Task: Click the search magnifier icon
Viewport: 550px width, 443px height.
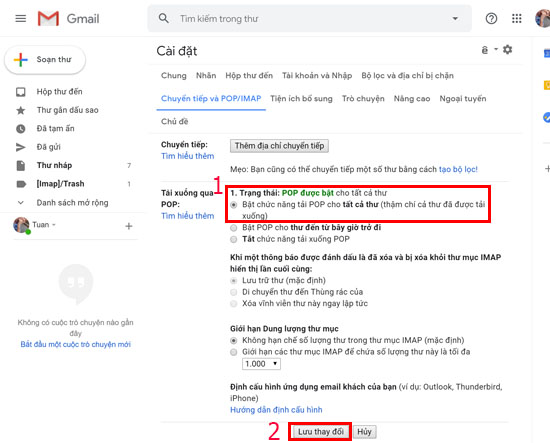Action: click(163, 18)
